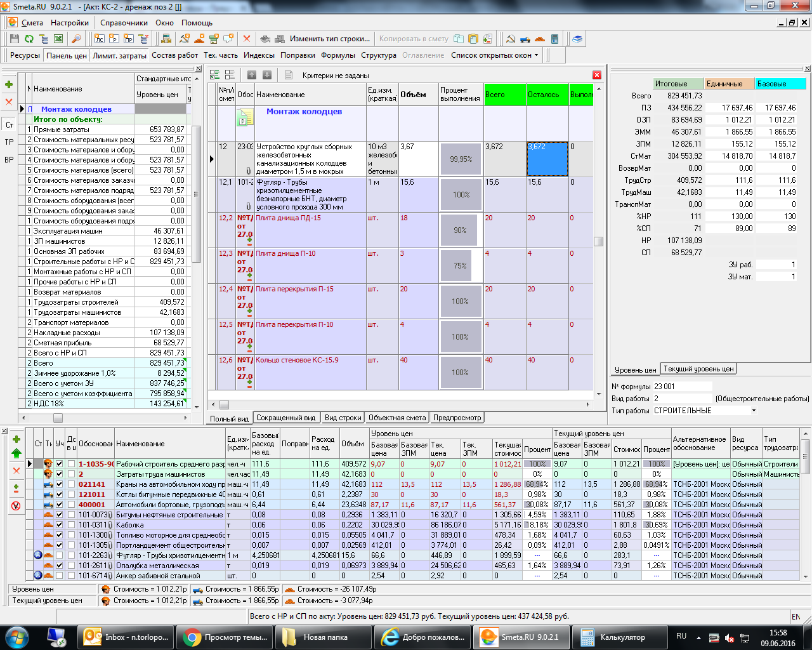This screenshot has height=650, width=812.
Task: Click the red X delete icon in top toolbar
Action: (x=247, y=39)
